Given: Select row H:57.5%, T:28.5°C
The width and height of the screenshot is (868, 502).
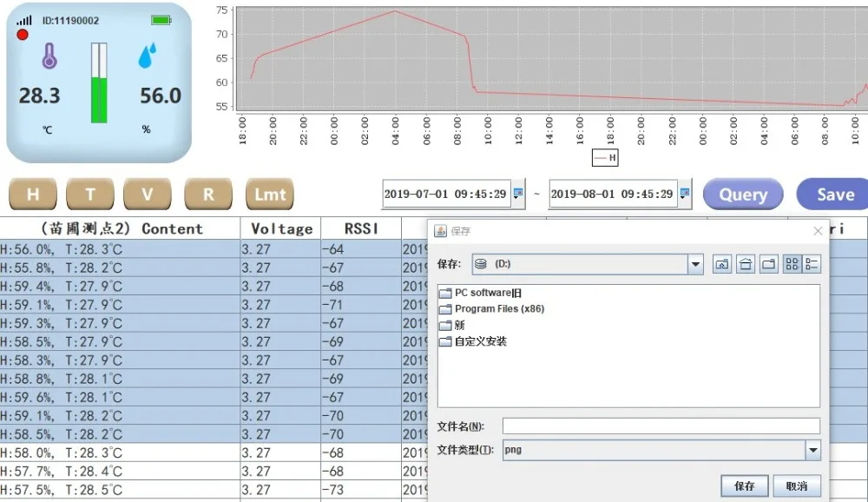Looking at the screenshot, I should [120, 490].
